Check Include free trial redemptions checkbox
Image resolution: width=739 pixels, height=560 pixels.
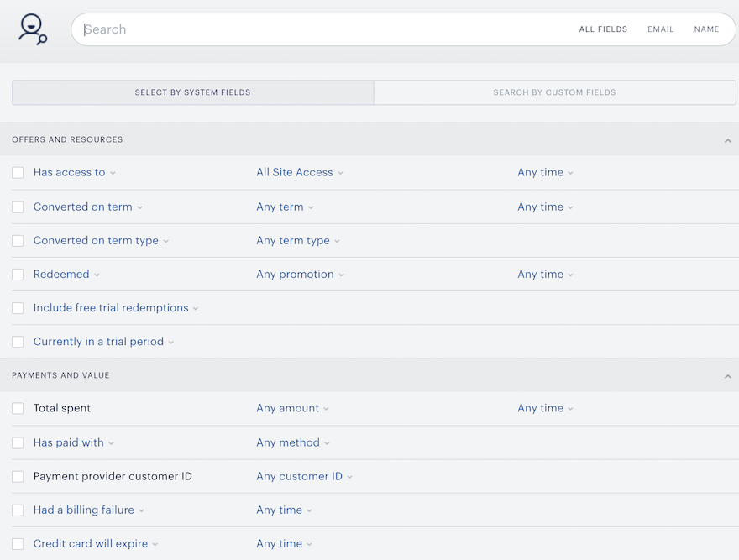[18, 308]
